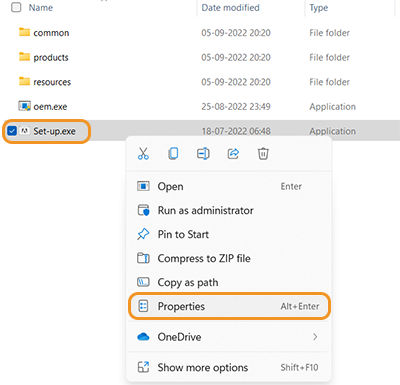The image size is (400, 385).
Task: Click the Share icon in context menu
Action: (233, 154)
